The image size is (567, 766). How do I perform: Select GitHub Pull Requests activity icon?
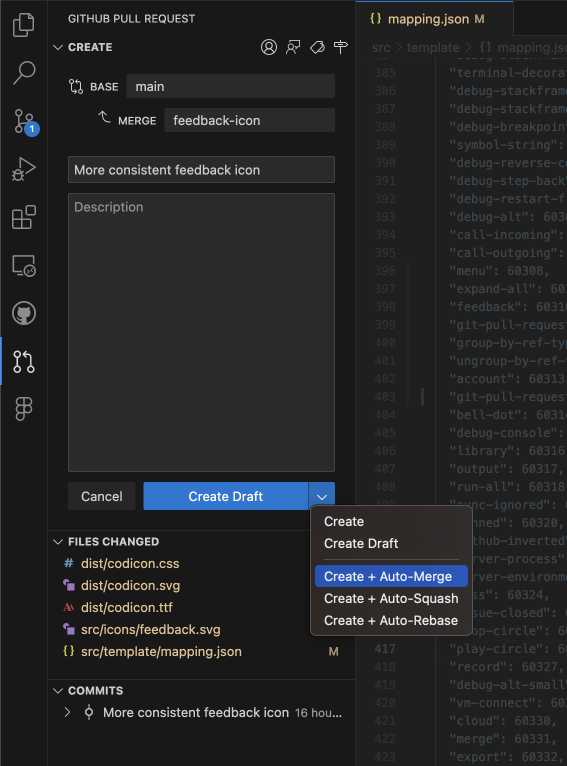(x=23, y=362)
